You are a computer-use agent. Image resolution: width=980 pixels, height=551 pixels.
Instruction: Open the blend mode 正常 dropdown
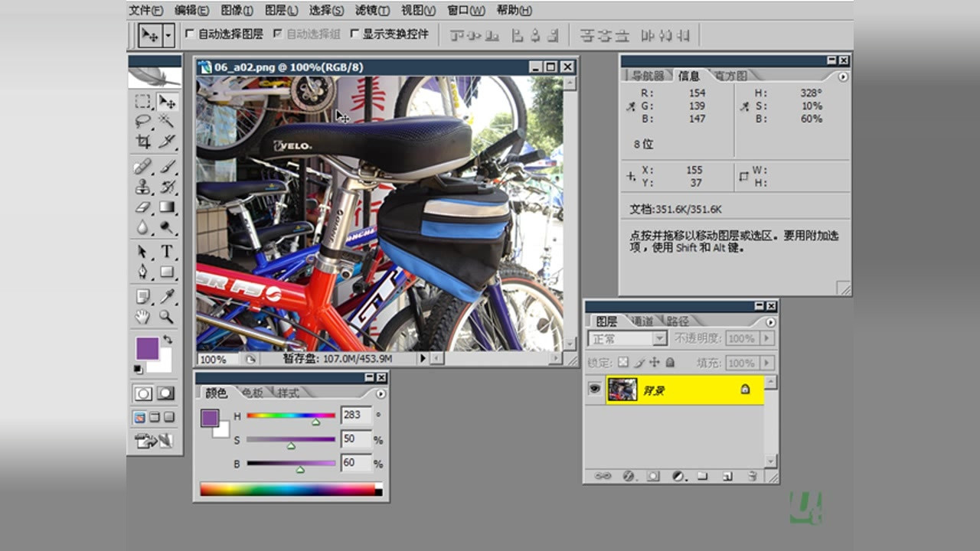click(x=659, y=338)
